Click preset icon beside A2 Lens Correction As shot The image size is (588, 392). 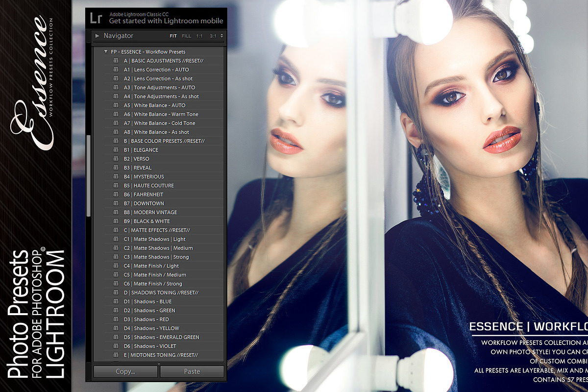pos(116,78)
